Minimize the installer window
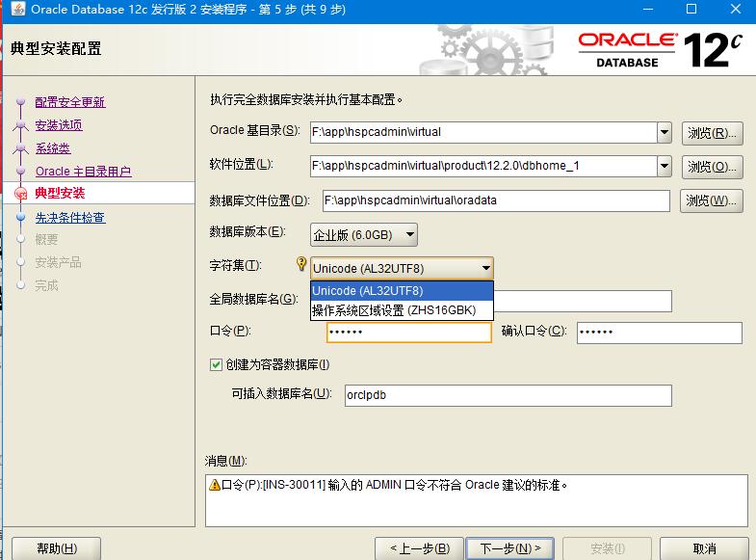This screenshot has height=560, width=756. (x=647, y=9)
